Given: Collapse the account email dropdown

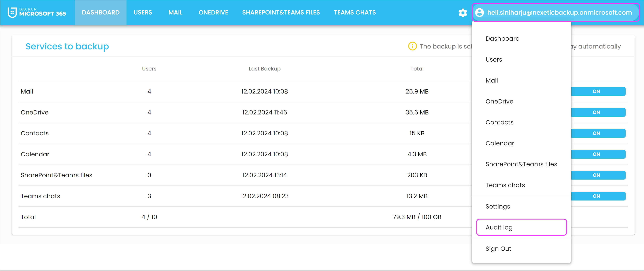Looking at the screenshot, I should 556,13.
